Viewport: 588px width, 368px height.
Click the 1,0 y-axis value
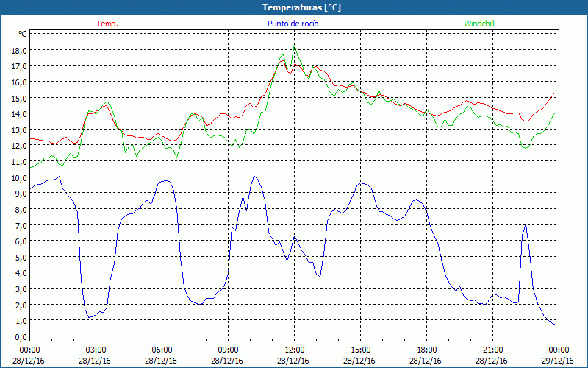[x=22, y=321]
